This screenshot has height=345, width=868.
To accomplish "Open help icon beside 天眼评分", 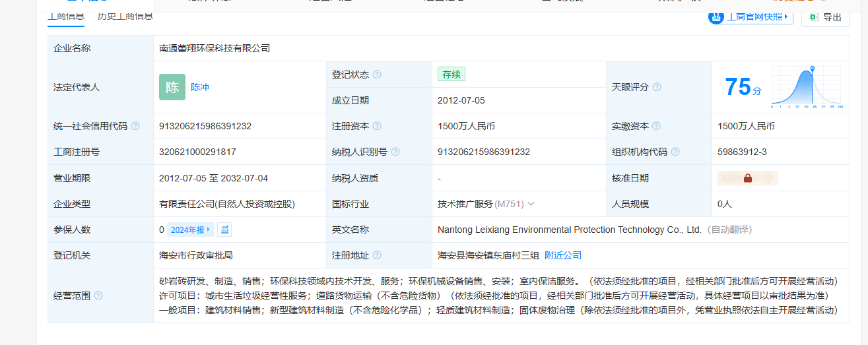I will pyautogui.click(x=657, y=87).
